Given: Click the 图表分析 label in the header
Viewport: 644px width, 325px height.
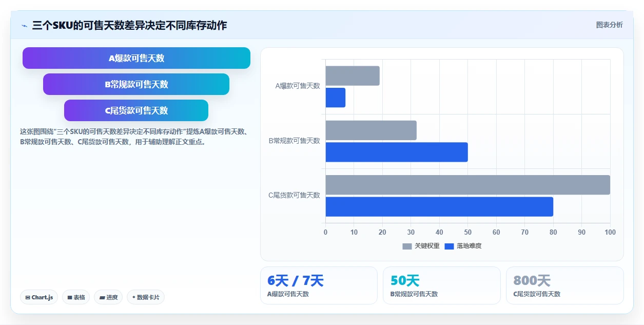Looking at the screenshot, I should pyautogui.click(x=609, y=25).
